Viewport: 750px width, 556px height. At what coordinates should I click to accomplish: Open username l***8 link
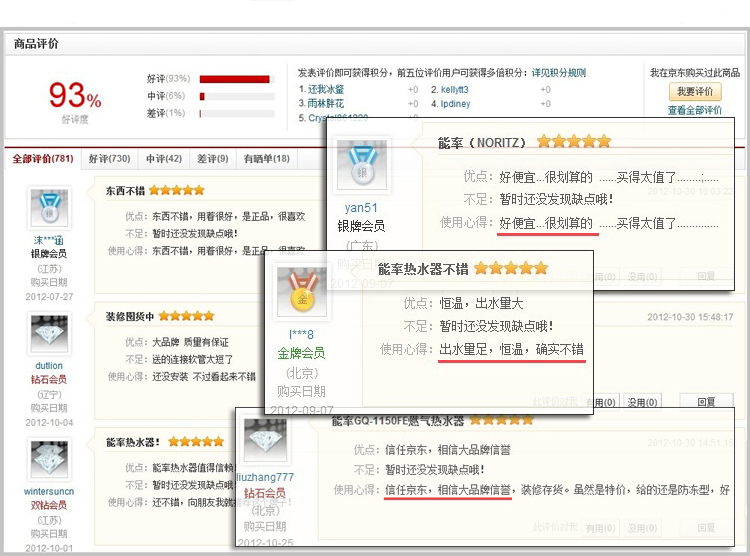(x=301, y=334)
